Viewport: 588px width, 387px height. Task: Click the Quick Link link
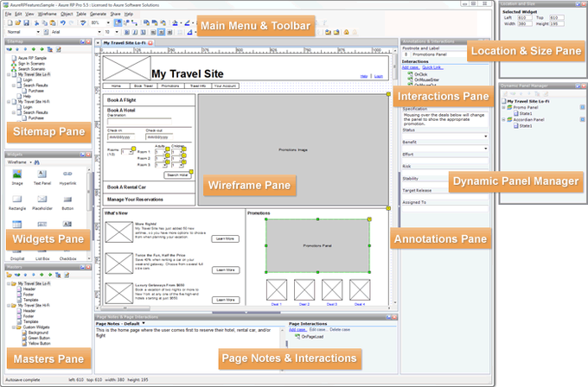coord(432,67)
